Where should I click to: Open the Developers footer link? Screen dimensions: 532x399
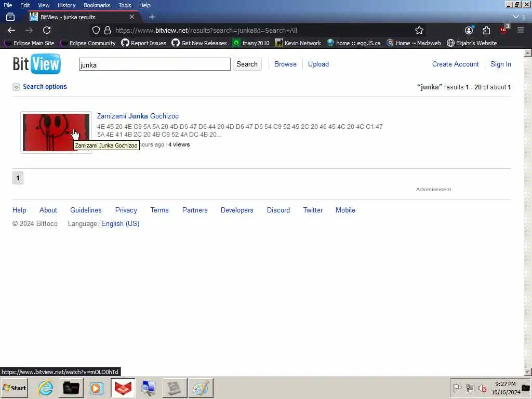point(237,210)
